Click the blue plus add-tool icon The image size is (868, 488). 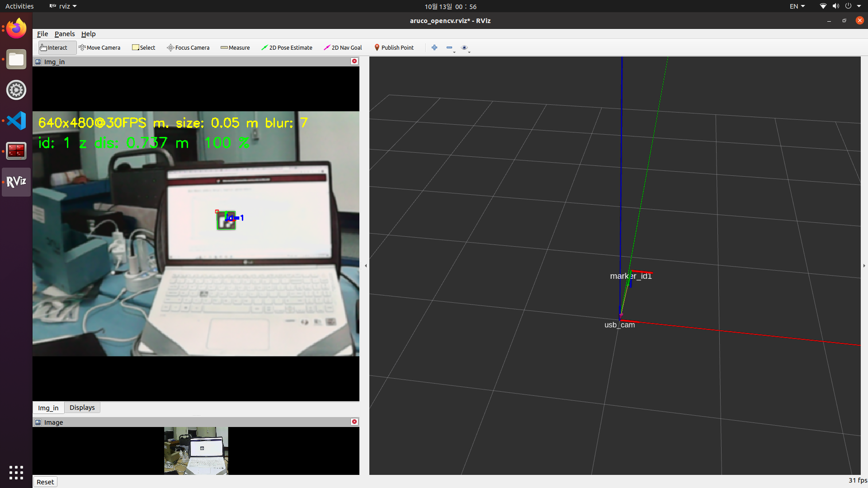point(434,47)
